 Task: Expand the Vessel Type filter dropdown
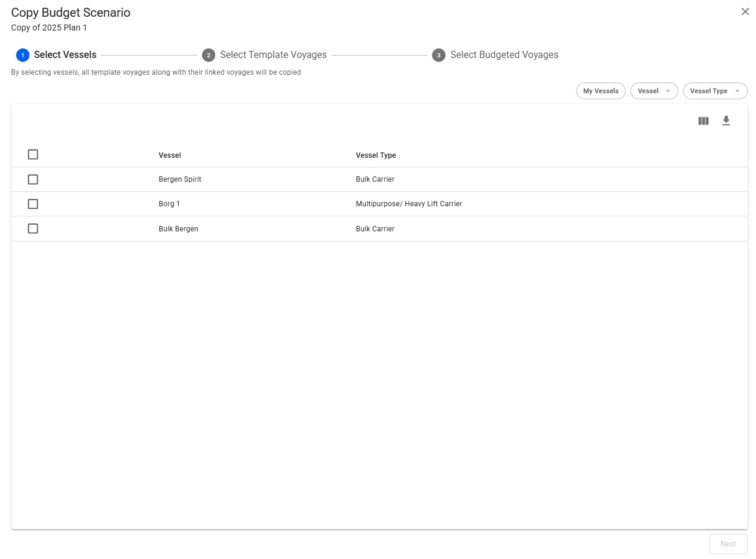point(715,91)
